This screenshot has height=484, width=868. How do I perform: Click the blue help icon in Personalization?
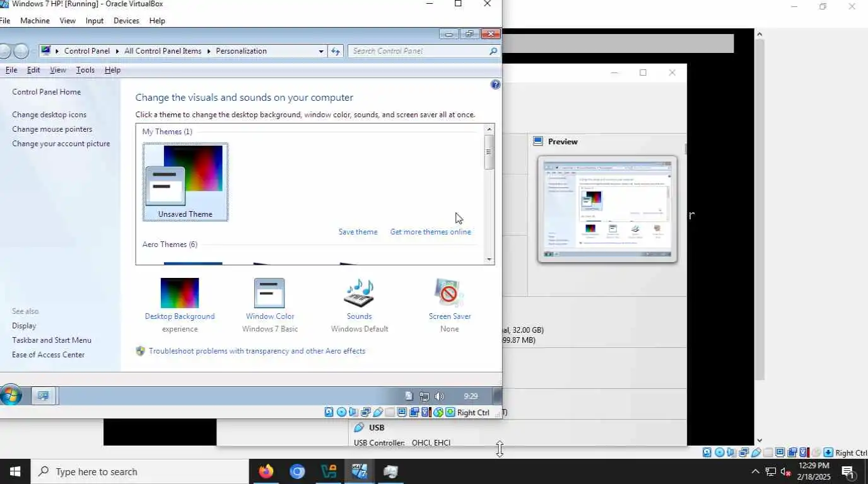(495, 84)
